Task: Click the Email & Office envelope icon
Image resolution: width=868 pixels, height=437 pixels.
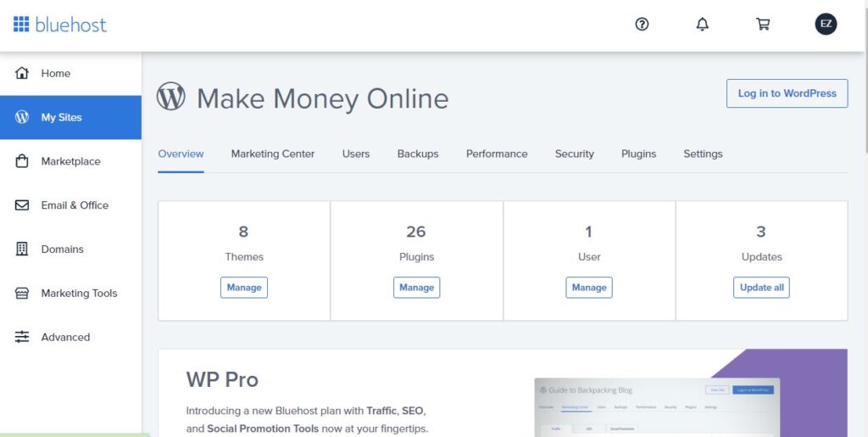Action: tap(21, 205)
